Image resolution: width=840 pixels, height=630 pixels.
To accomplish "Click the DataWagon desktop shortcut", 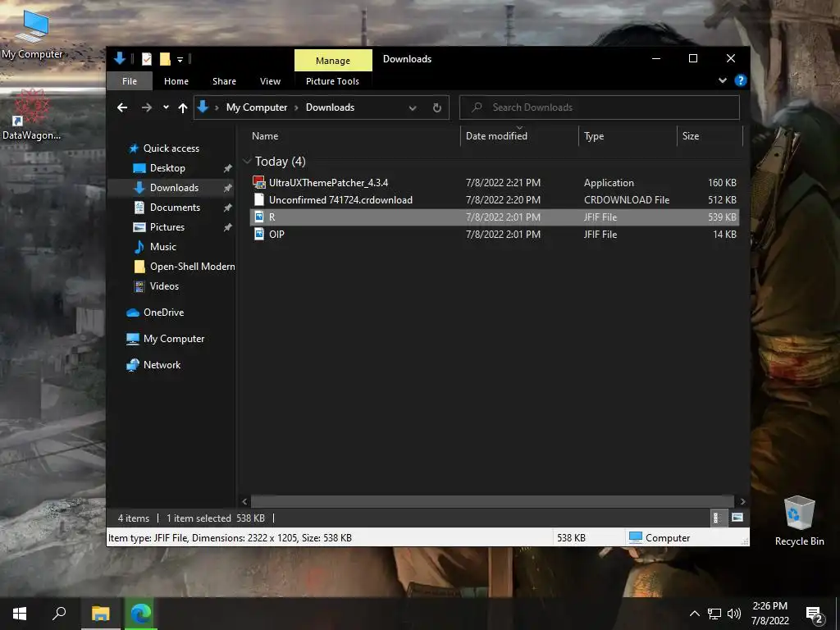I will (x=32, y=115).
